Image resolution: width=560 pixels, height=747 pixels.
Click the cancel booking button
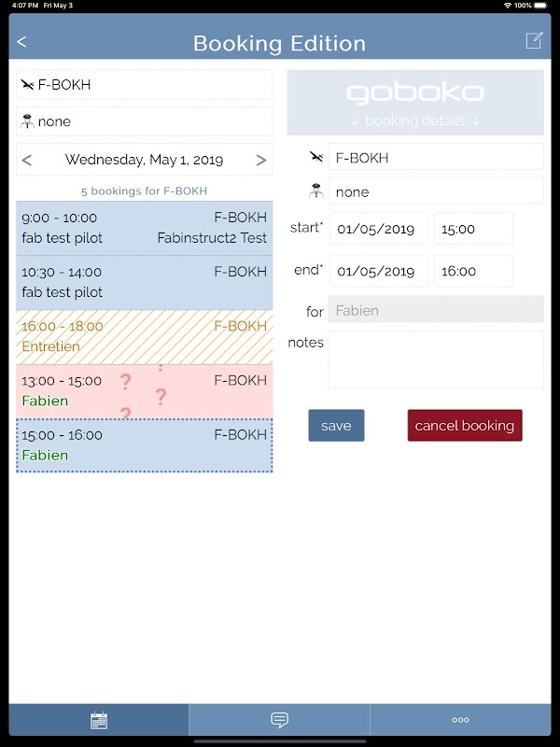(x=465, y=426)
